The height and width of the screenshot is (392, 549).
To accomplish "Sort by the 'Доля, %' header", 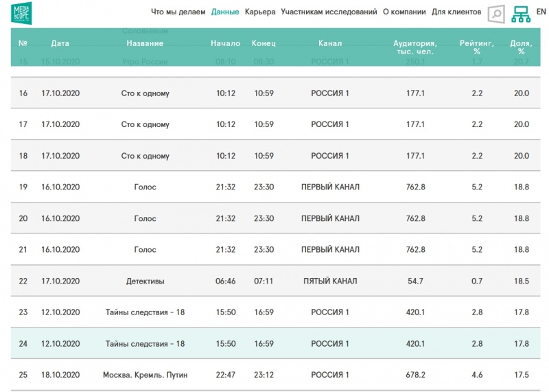I will pos(521,47).
